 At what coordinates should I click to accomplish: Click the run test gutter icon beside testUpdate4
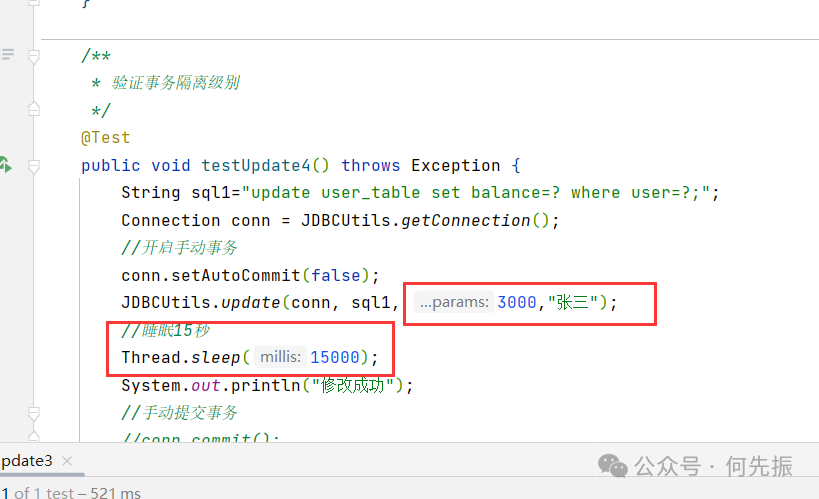(5, 165)
